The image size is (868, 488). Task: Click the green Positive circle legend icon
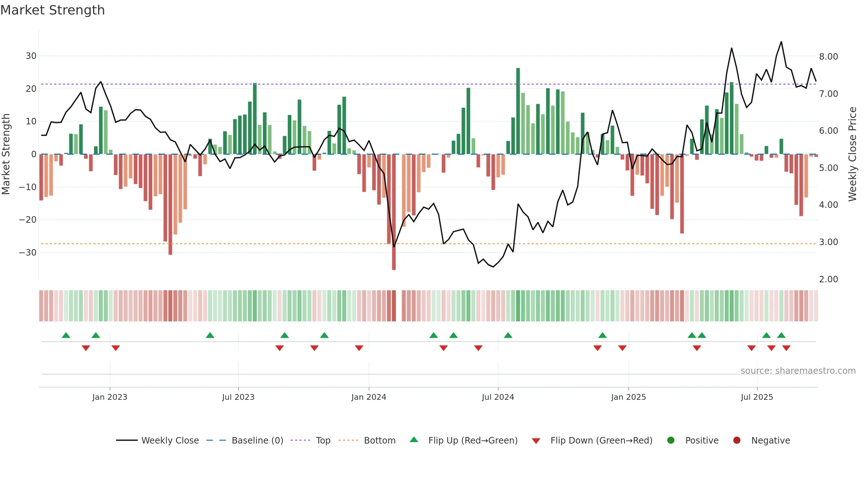(x=671, y=440)
